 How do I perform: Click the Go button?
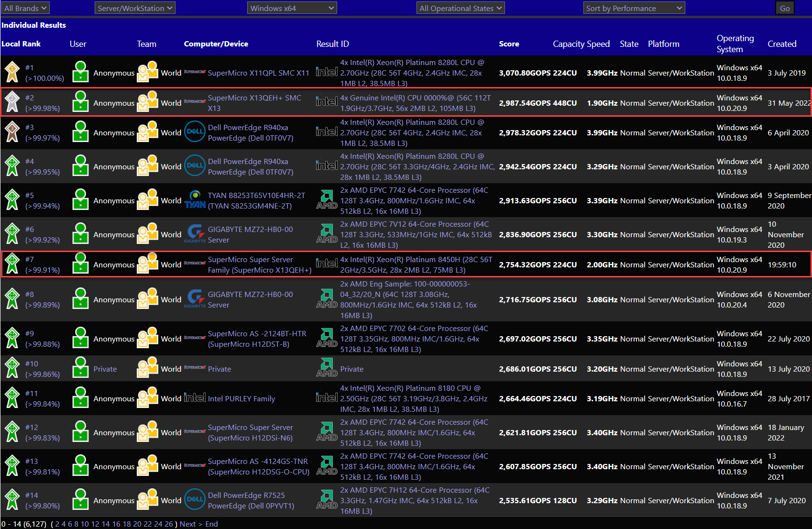785,8
